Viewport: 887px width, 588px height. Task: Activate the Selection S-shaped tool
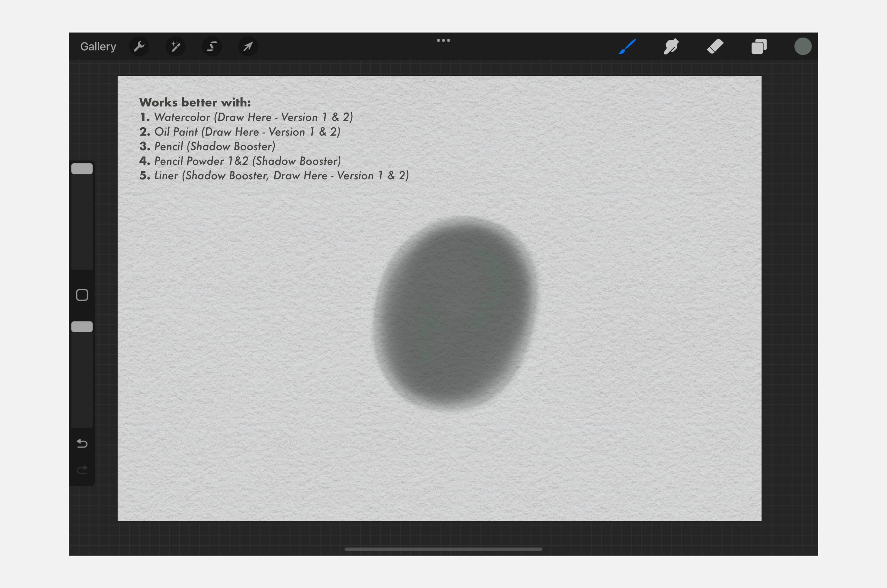point(212,47)
